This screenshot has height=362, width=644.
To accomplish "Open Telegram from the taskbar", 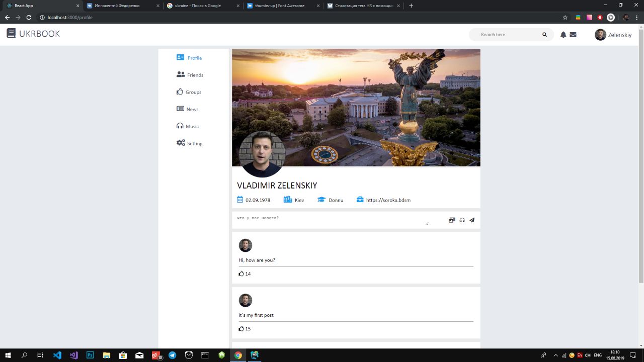I will point(173,355).
